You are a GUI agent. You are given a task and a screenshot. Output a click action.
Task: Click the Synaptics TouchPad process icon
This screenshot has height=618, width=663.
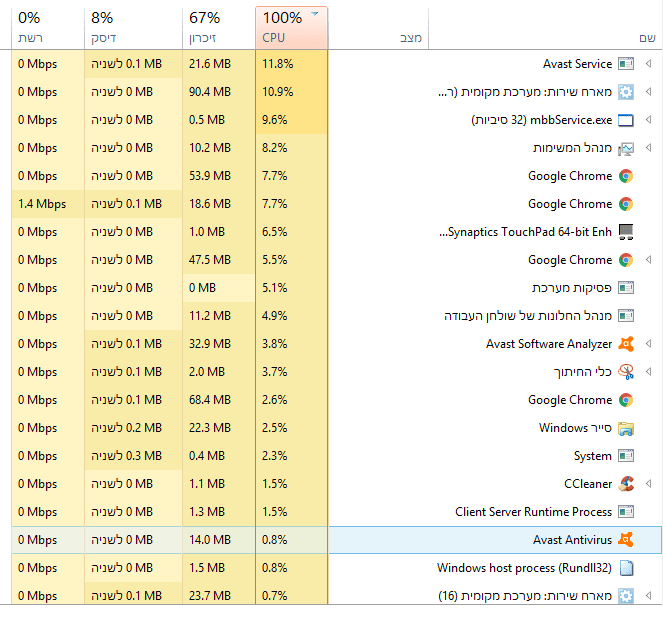(x=626, y=232)
